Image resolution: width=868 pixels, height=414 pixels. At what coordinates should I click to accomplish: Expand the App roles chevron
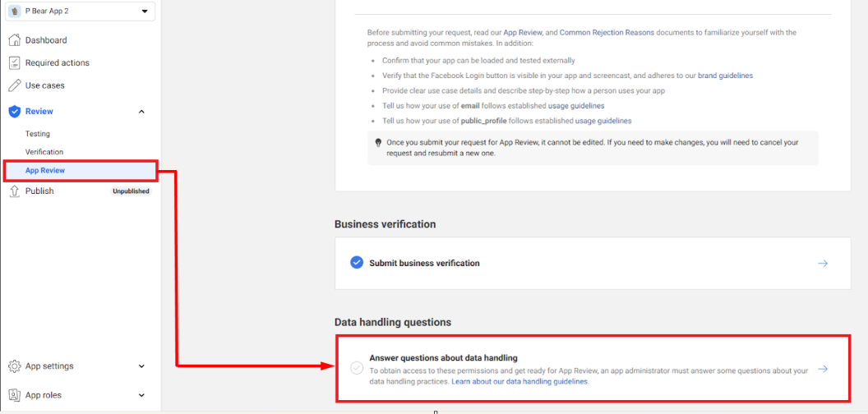141,395
